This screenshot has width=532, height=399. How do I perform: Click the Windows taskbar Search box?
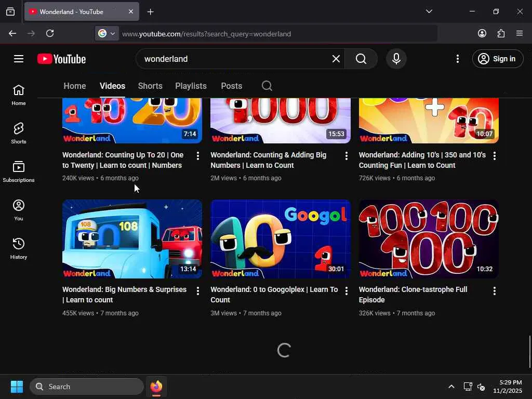(x=87, y=387)
